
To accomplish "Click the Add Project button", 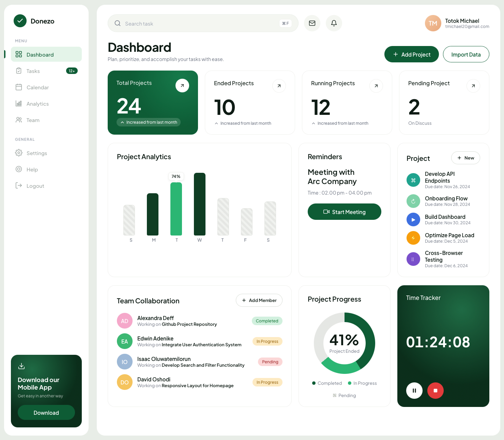I will (x=412, y=54).
